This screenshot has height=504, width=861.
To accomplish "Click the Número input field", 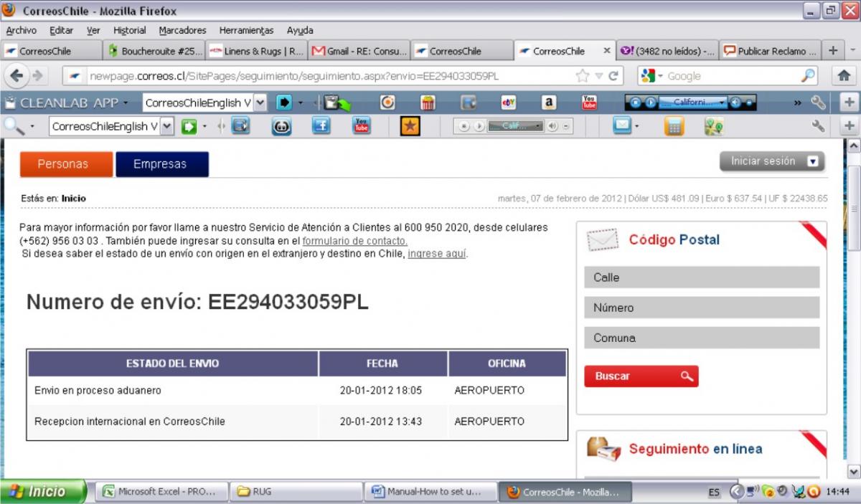I will click(702, 308).
